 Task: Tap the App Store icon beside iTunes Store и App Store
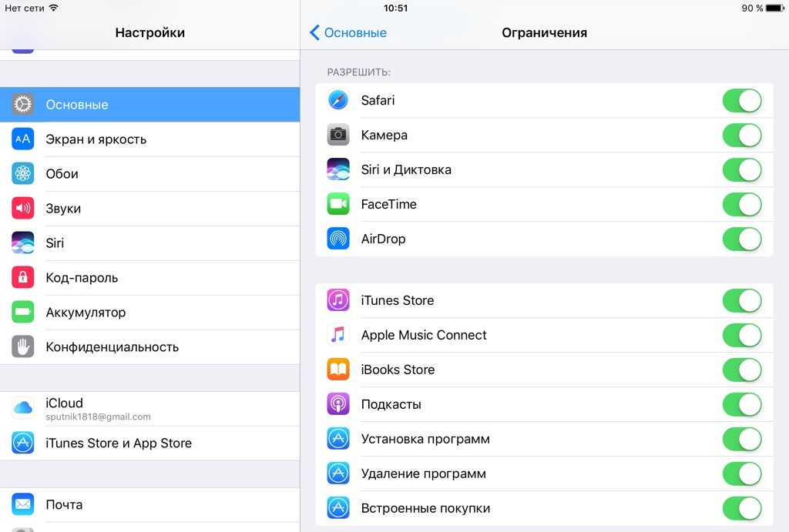pos(22,443)
